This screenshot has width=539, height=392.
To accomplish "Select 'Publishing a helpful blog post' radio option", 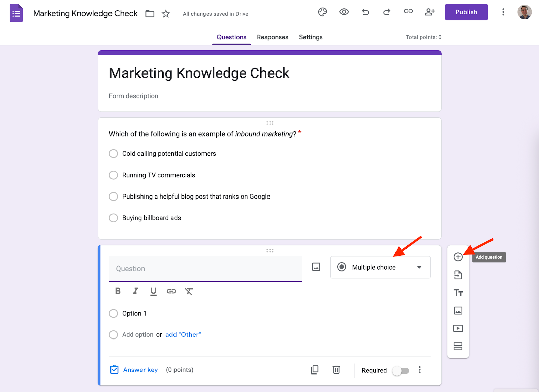I will pos(114,197).
